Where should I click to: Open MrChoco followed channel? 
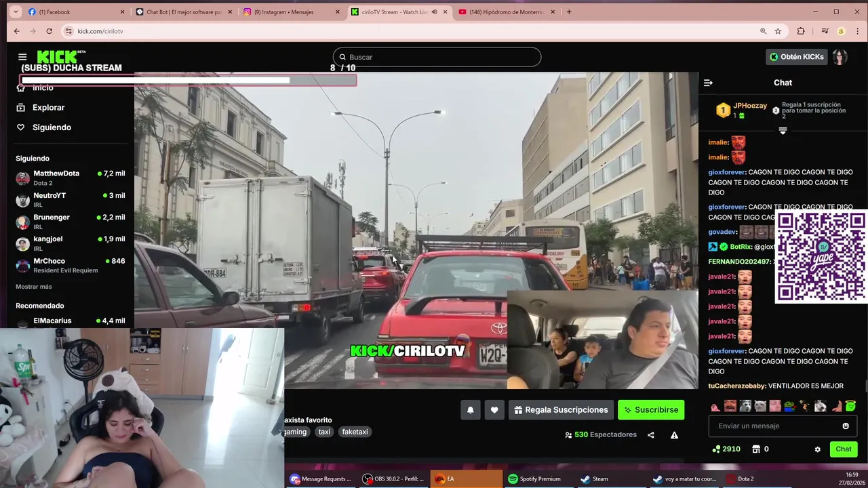coord(71,265)
